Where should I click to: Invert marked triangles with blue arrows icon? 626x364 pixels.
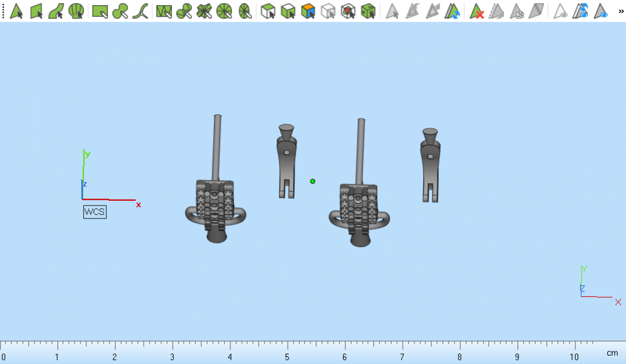click(x=452, y=11)
